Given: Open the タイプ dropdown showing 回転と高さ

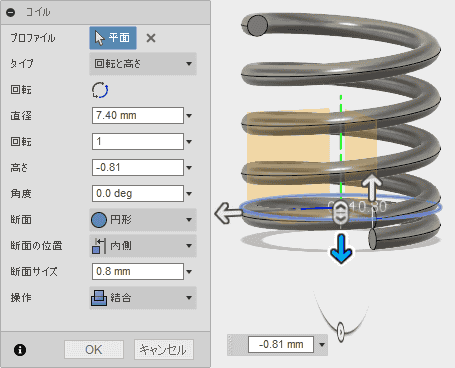Looking at the screenshot, I should pos(143,64).
